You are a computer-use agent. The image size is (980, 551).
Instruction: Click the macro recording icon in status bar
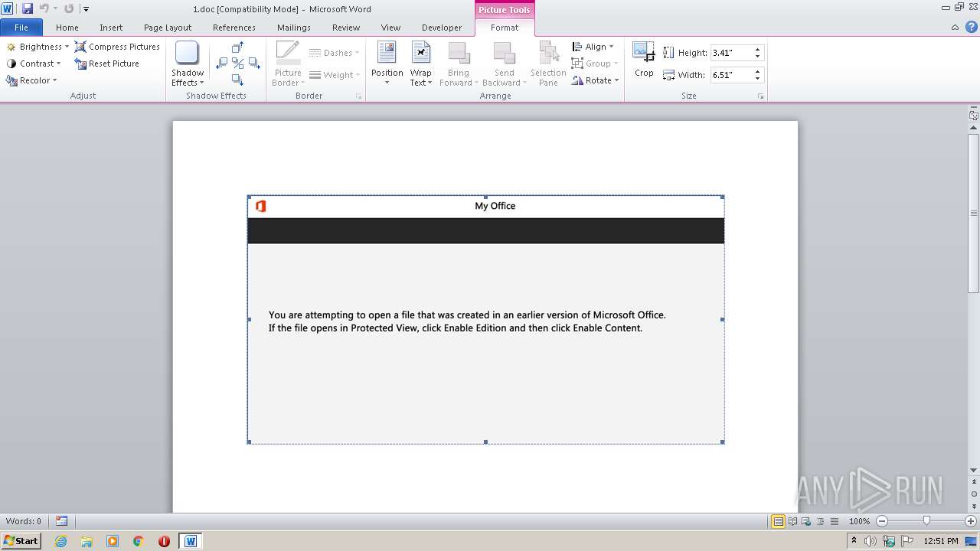point(61,521)
